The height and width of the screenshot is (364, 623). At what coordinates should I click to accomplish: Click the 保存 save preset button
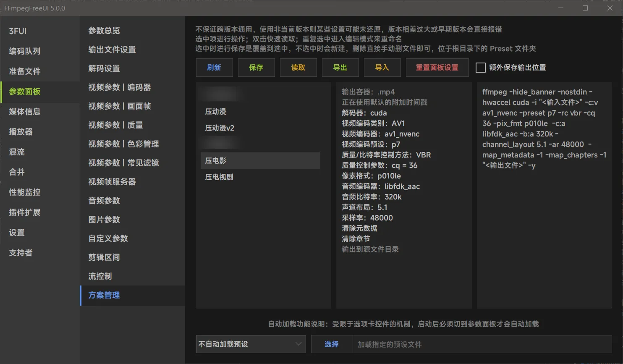(x=256, y=68)
